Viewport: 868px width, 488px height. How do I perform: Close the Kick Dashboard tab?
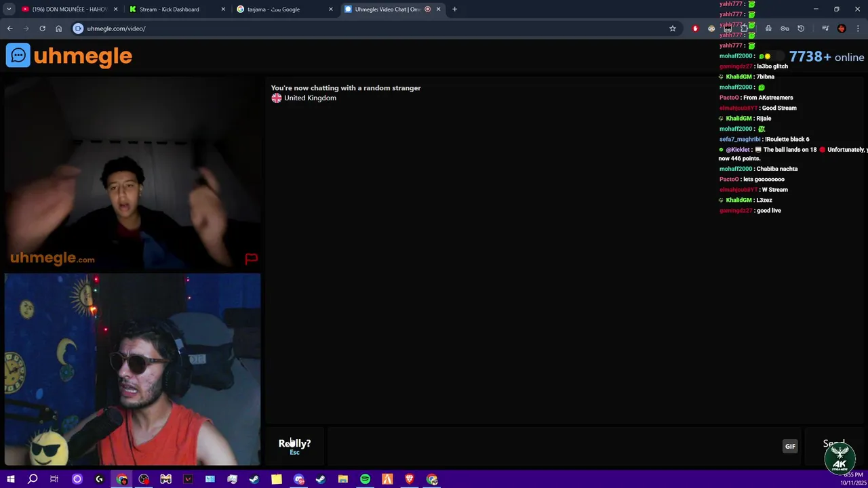[223, 9]
